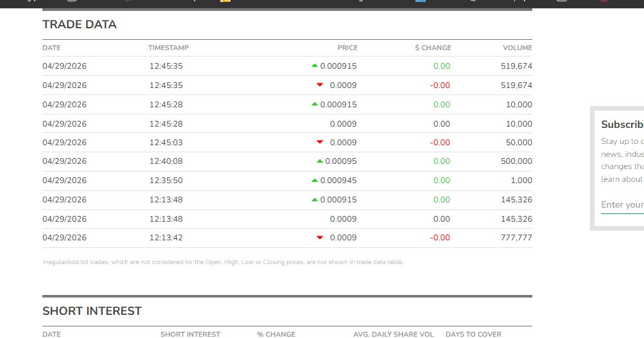Click $ change value in 12:40:08 row
Image resolution: width=644 pixels, height=338 pixels.
[442, 161]
